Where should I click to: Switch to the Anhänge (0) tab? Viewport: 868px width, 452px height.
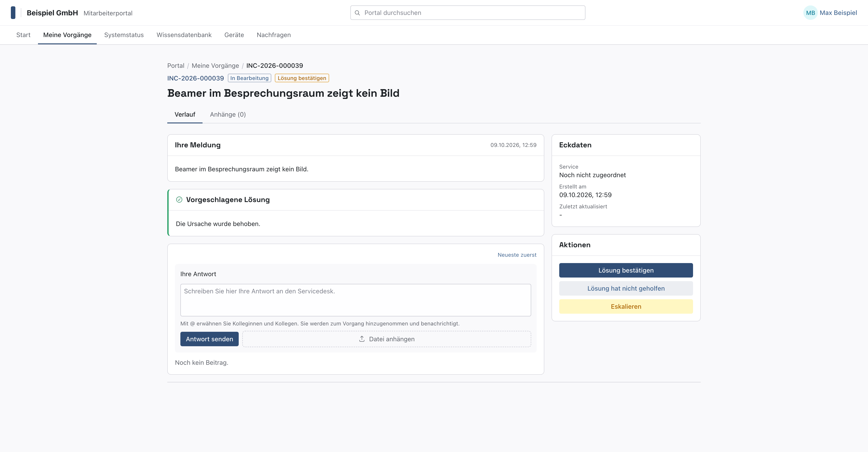(x=228, y=115)
